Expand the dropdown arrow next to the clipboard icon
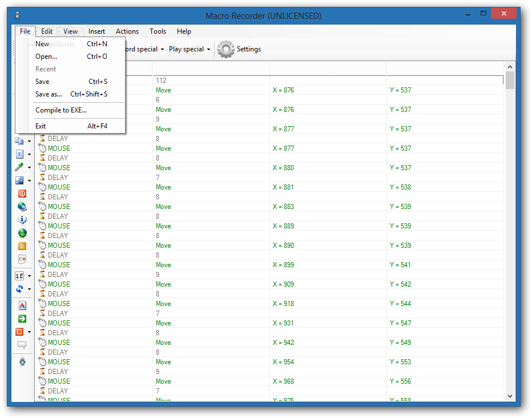The width and height of the screenshot is (532, 418). pyautogui.click(x=30, y=141)
